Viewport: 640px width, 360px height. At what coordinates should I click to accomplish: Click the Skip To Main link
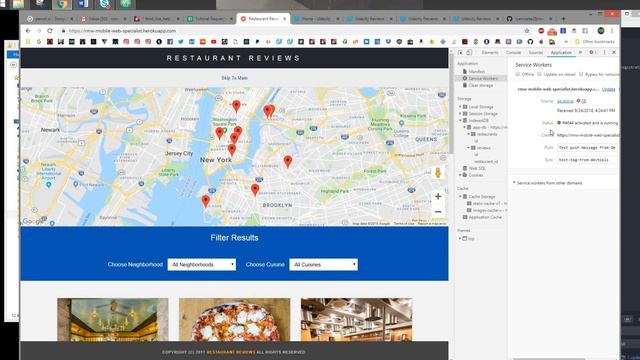coord(234,78)
